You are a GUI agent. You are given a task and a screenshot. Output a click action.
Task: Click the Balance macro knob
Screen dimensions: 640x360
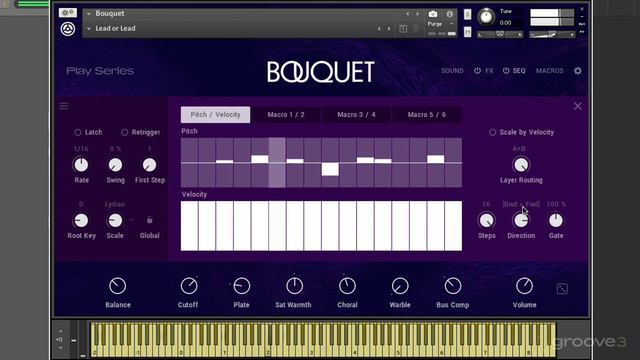coord(118,286)
